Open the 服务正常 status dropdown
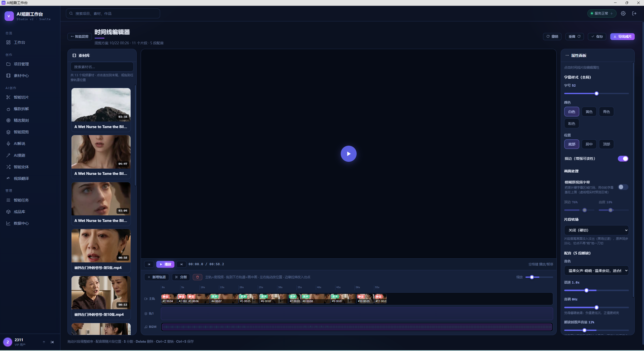This screenshot has width=644, height=351. (x=602, y=14)
